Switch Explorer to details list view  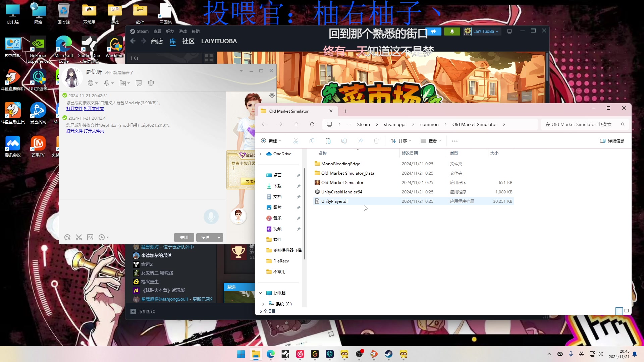tap(619, 311)
